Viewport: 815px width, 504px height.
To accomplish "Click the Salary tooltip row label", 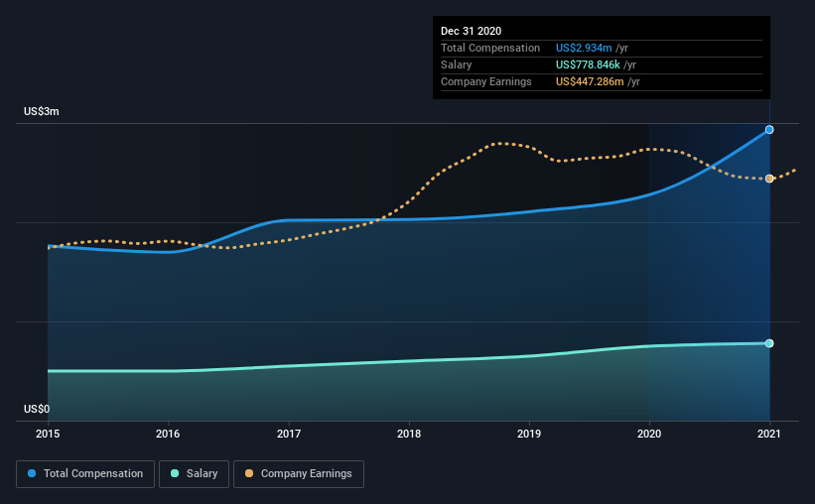I will coord(457,64).
